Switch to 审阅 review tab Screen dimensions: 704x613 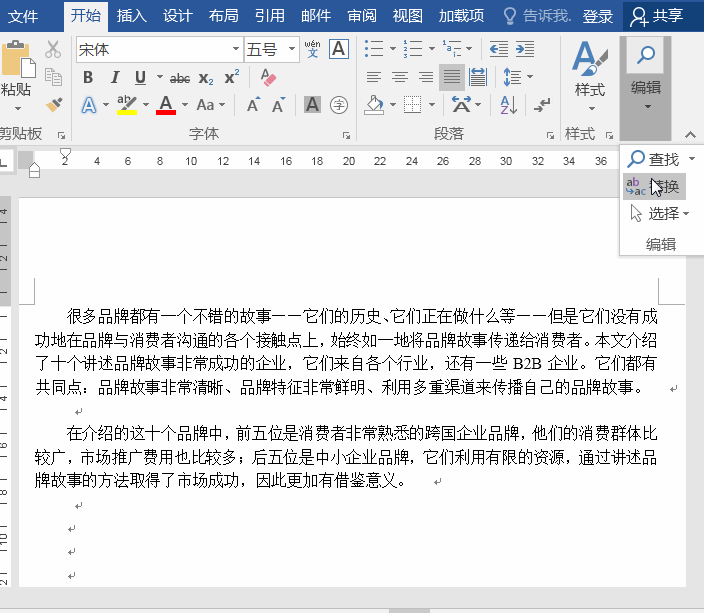[x=362, y=16]
